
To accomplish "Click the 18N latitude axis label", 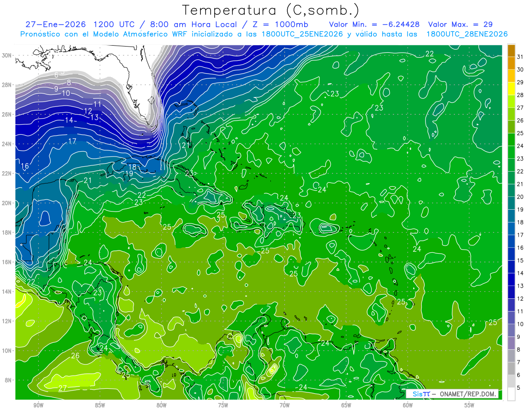I will tap(7, 233).
